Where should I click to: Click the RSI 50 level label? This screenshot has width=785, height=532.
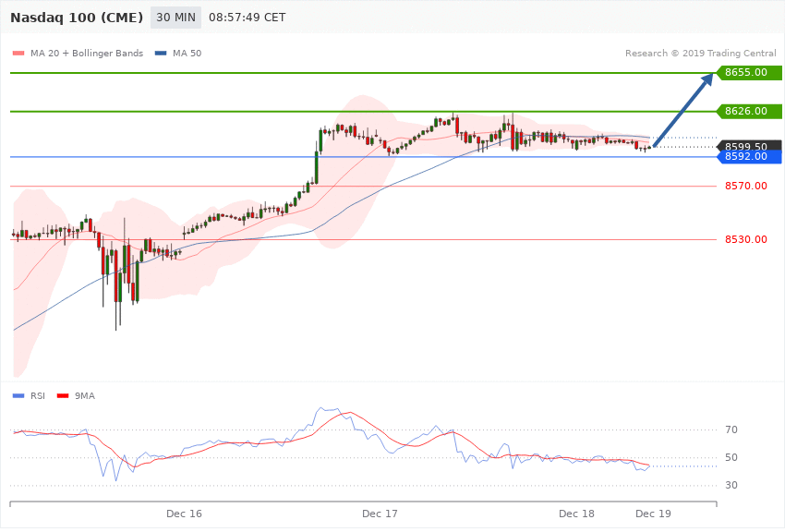click(731, 457)
